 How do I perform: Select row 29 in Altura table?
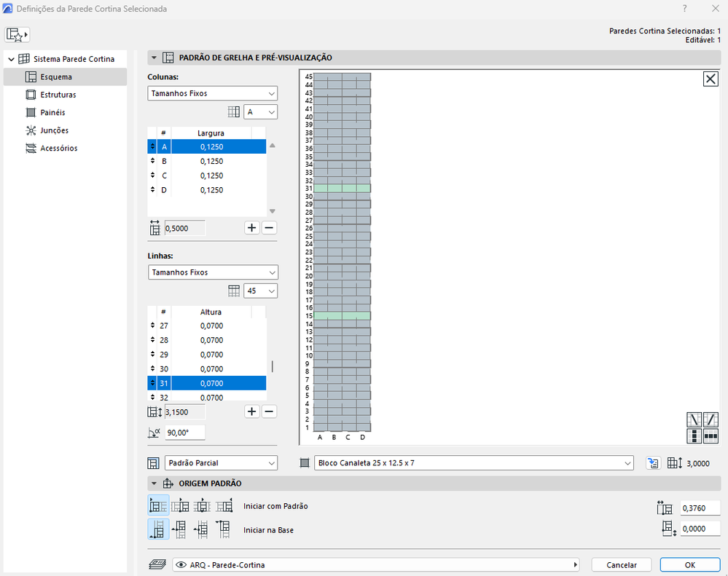pos(207,355)
